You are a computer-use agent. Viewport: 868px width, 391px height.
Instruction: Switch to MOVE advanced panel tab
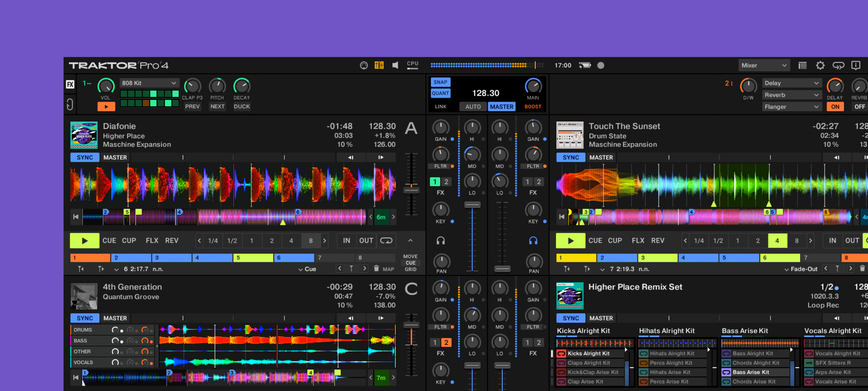(x=410, y=256)
